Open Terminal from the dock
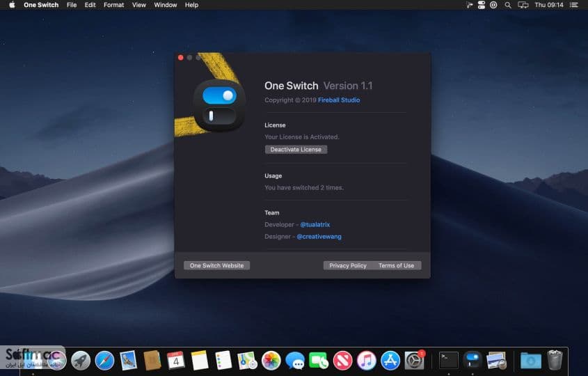The image size is (588, 376). [449, 361]
